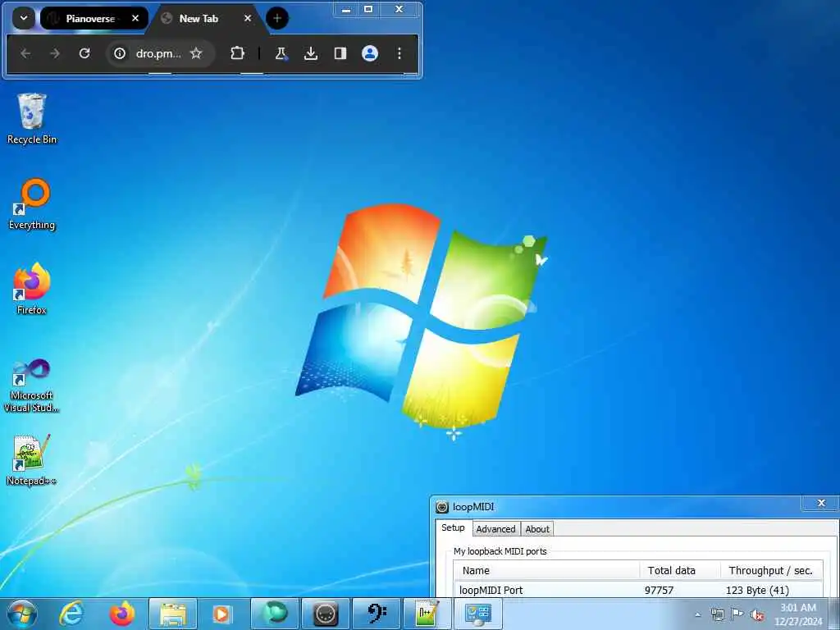Select the Notepad++ desktop shortcut
Viewport: 840px width, 630px height.
[x=32, y=460]
